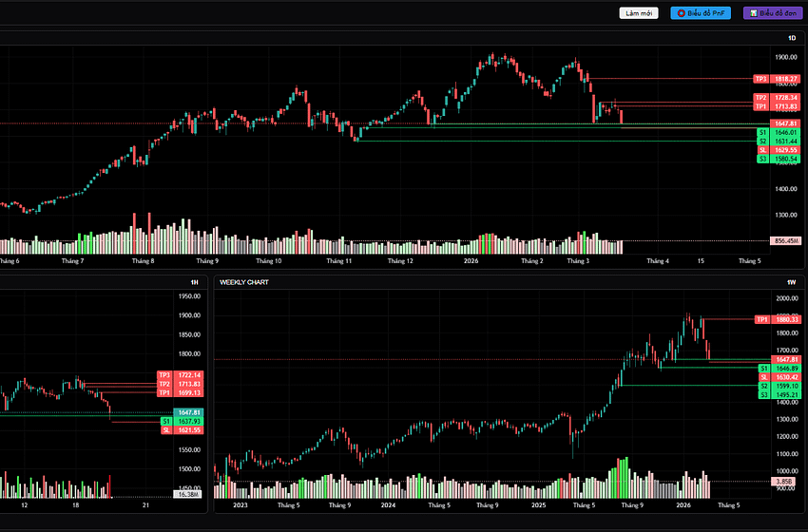808x532 pixels.
Task: Select the 1D timeframe label on daily chart
Action: (792, 37)
